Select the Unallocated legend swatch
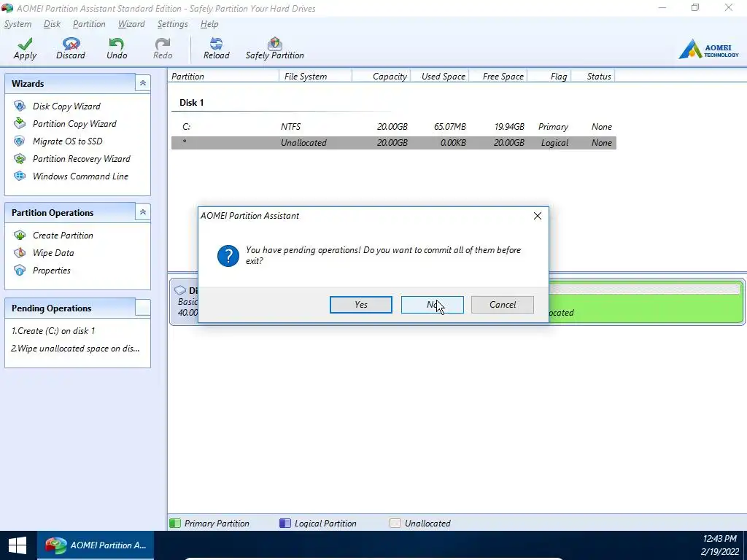 [395, 524]
